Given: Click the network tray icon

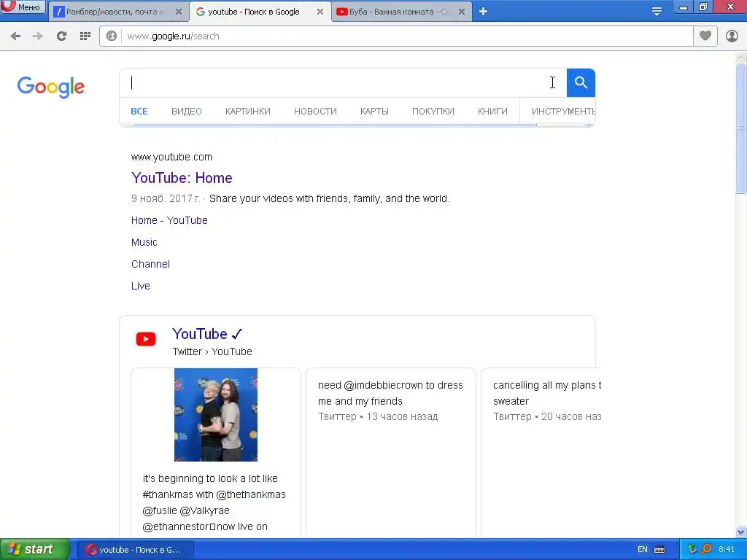Looking at the screenshot, I should point(692,550).
